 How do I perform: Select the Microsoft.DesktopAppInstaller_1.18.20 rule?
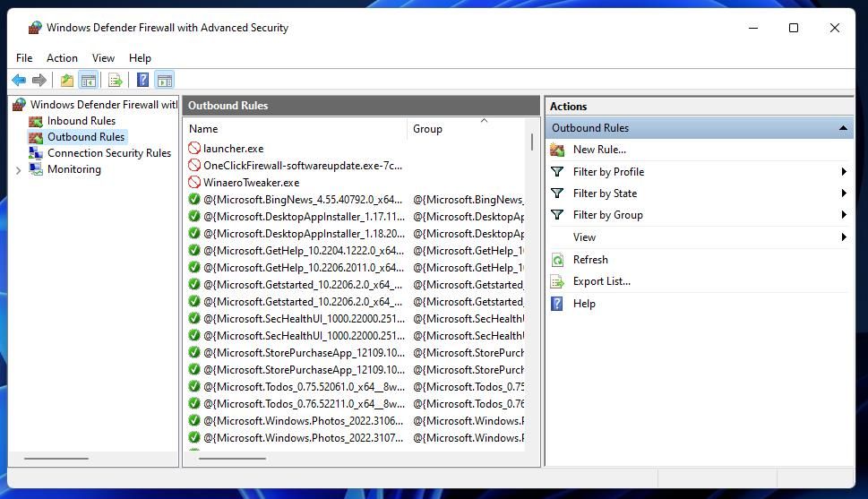[x=304, y=234]
